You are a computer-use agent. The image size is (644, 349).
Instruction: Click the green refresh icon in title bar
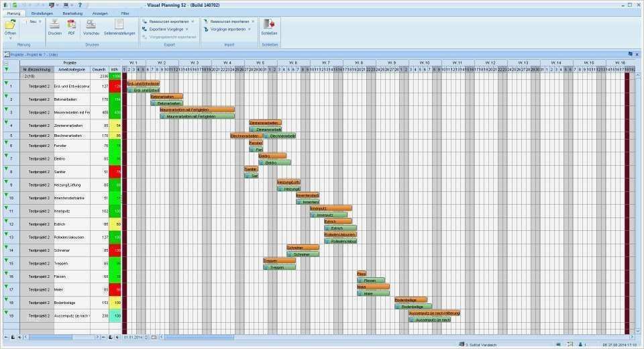coord(15,5)
